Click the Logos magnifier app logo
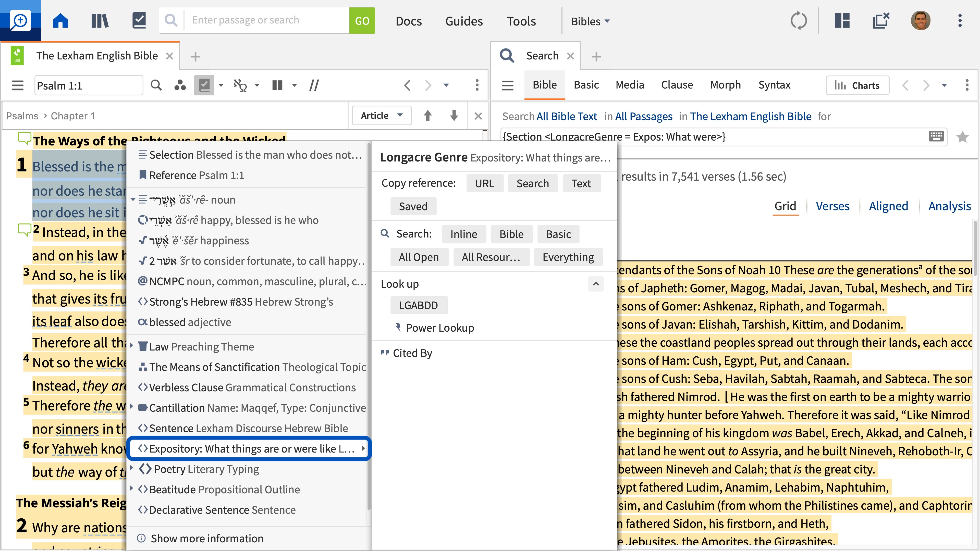This screenshot has width=980, height=551. pyautogui.click(x=20, y=20)
